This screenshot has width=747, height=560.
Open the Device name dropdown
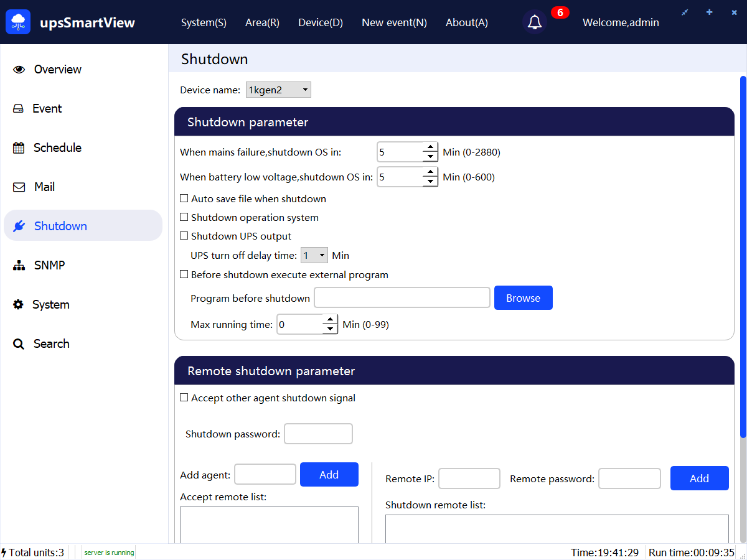[278, 90]
